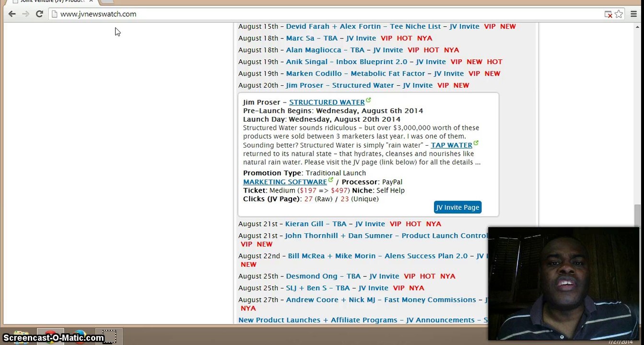Click the page icon beside the URL
Screen dimensions: 644x345
(55, 14)
